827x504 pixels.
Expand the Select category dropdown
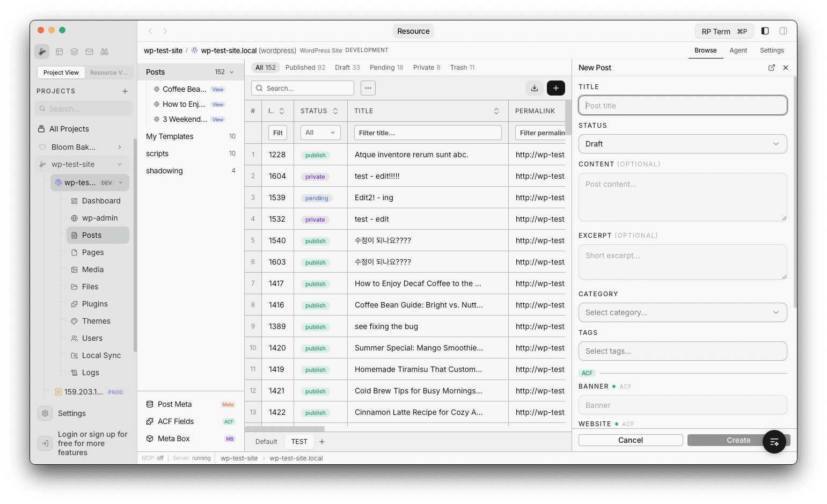(682, 312)
